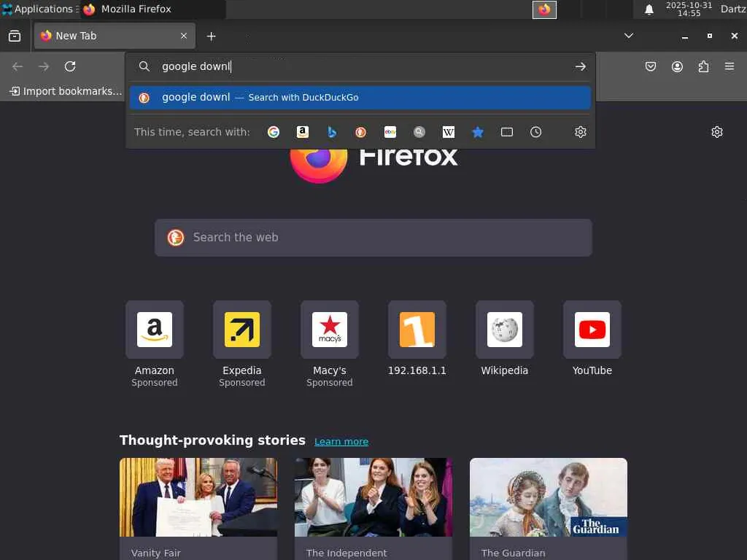Open Firefox View from the tab bar
The image size is (747, 560).
[15, 36]
